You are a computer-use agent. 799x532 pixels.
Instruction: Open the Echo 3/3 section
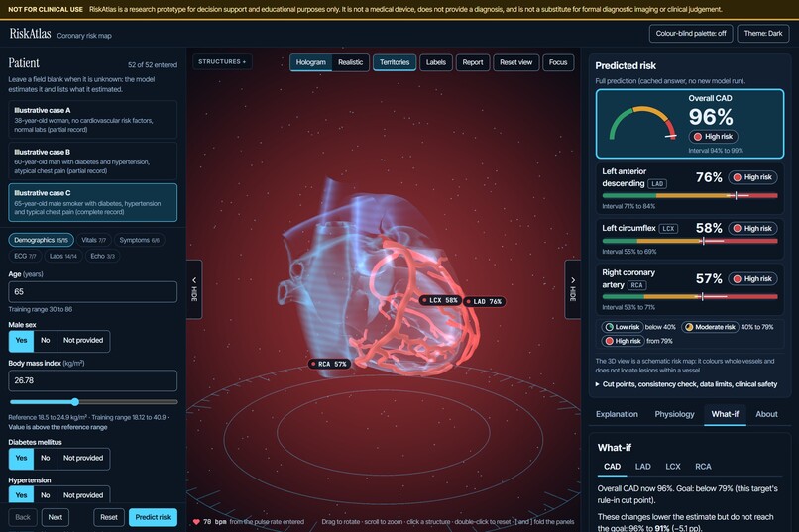click(x=102, y=256)
